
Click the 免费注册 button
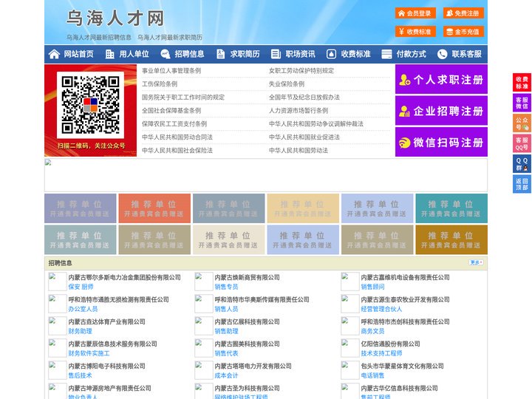(x=463, y=13)
